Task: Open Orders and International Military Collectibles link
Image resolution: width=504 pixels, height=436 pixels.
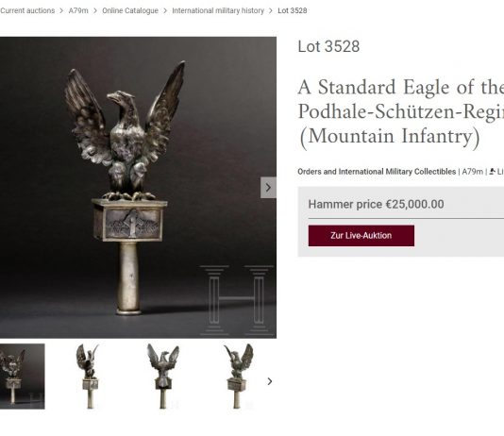Action: click(x=377, y=172)
